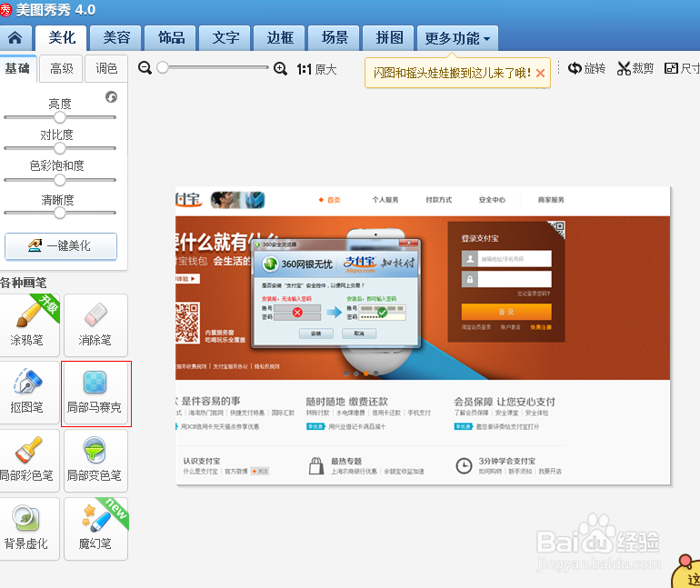Click the 尺寸 resize tool
The height and width of the screenshot is (588, 700).
(x=682, y=68)
